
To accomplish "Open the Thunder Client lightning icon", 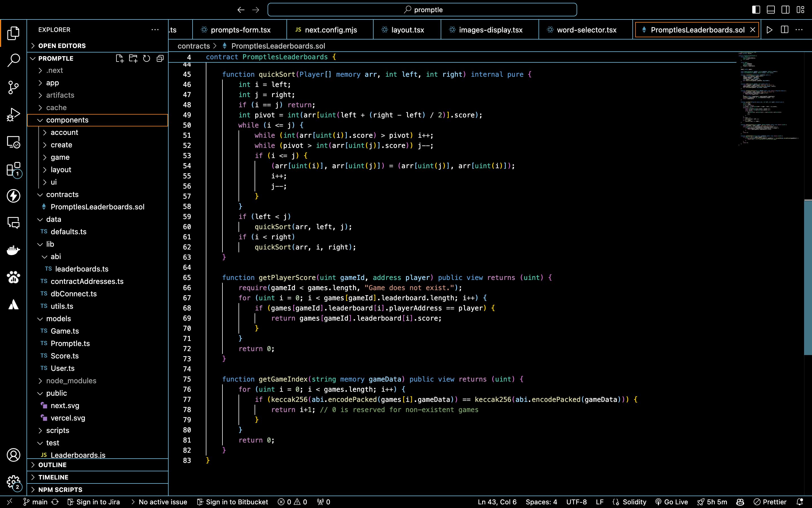I will click(14, 196).
